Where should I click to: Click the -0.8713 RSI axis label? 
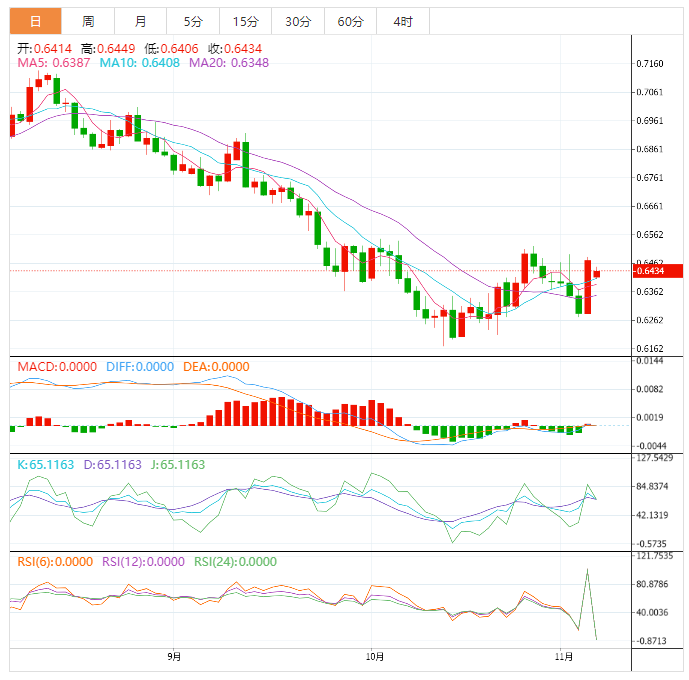650,641
